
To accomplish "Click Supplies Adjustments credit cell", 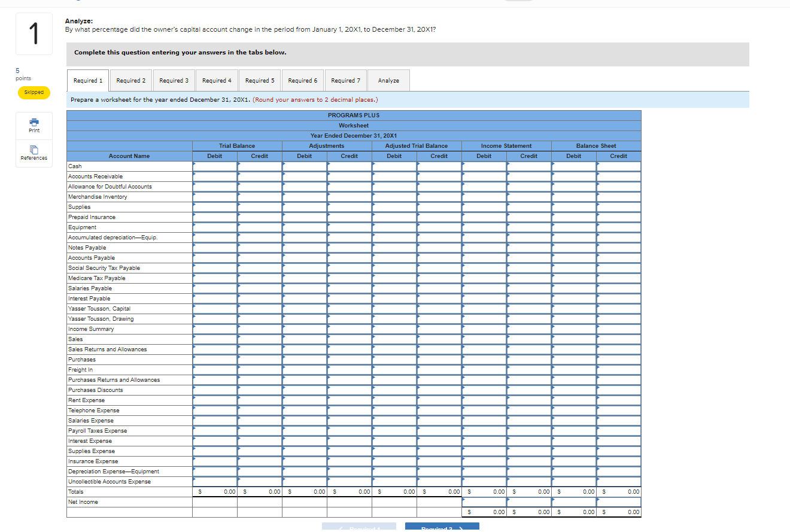I will [350, 207].
